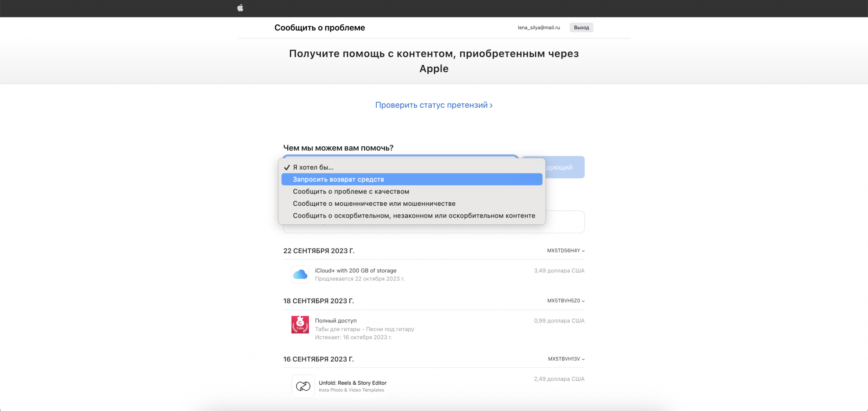Click «Табы для гитары - Песни под гитару» subtitle
This screenshot has height=411, width=868.
(364, 329)
